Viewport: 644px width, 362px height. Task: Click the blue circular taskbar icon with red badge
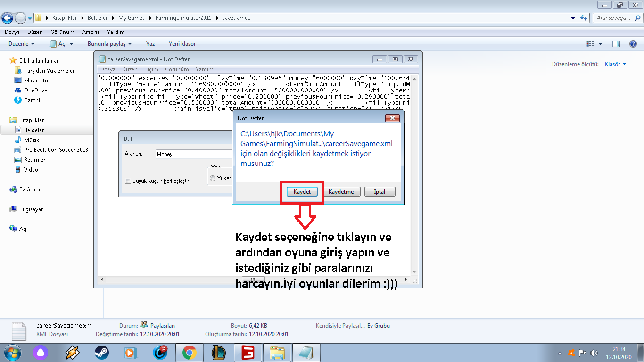click(x=161, y=353)
